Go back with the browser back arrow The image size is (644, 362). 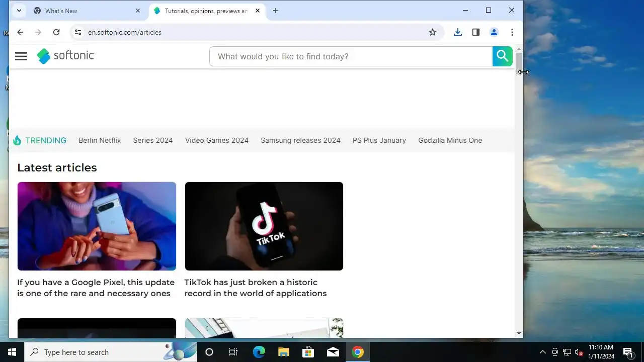pos(20,32)
